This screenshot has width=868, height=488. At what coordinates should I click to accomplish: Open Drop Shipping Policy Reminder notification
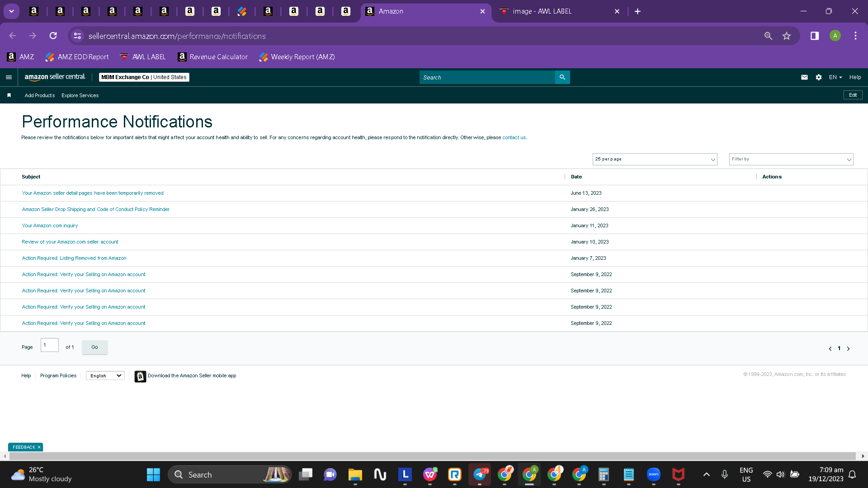click(x=96, y=209)
